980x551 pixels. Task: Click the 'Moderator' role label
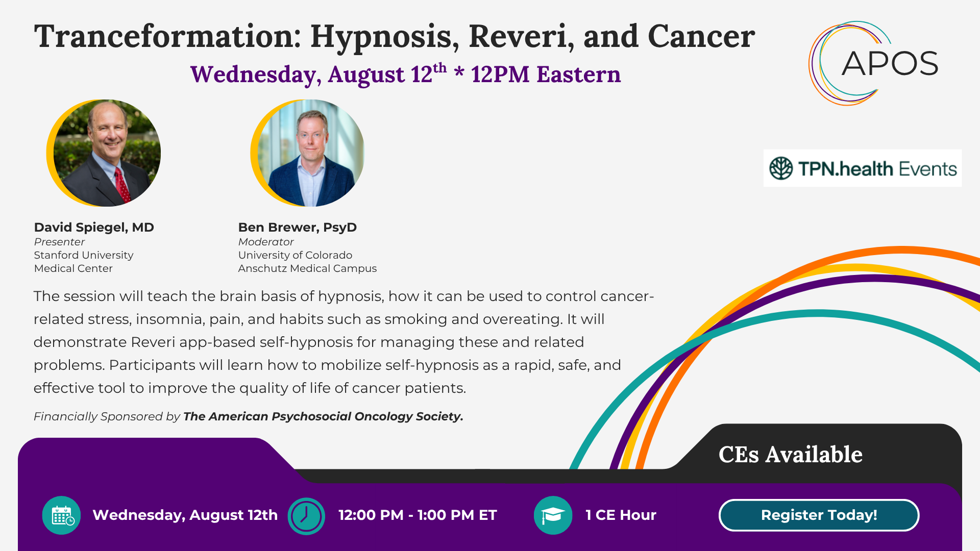point(266,242)
